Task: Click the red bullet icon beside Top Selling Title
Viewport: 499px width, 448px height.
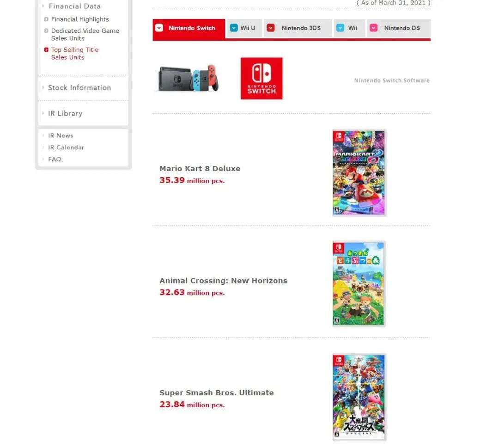Action: pyautogui.click(x=46, y=49)
